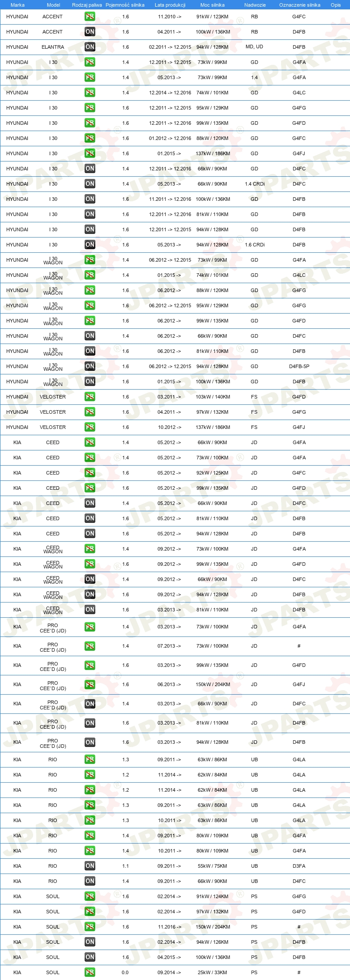Click the petrol icon for Kia Ceed 92kW / 125KM
The height and width of the screenshot is (980, 350).
[x=90, y=473]
